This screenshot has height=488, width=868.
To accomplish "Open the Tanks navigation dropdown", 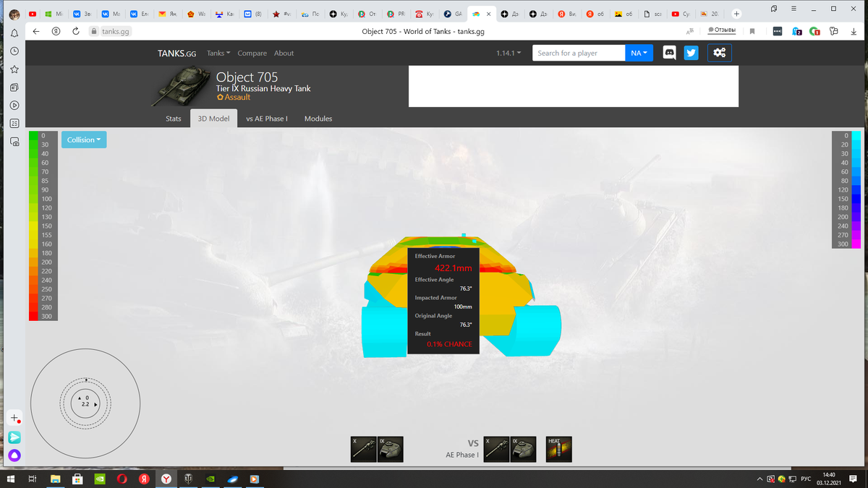I will (x=218, y=53).
